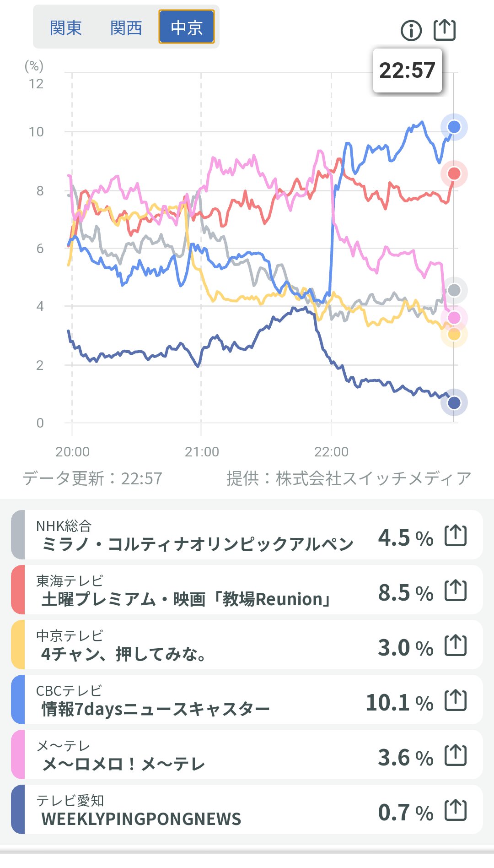494x868 pixels.
Task: Tap the 22:57 time tooltip
Action: coord(407,71)
